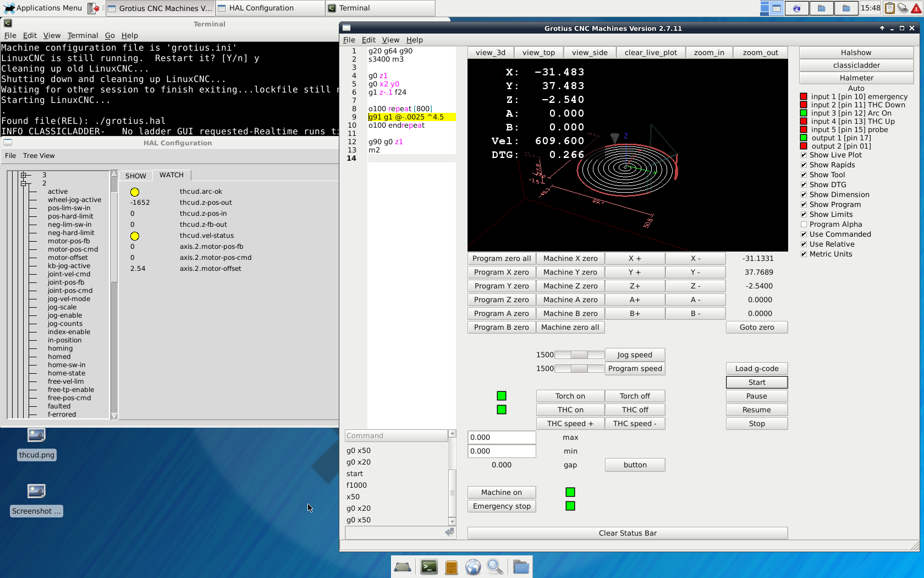This screenshot has height=578, width=924.
Task: Uncheck Show Live Plot checkbox
Action: click(x=804, y=155)
